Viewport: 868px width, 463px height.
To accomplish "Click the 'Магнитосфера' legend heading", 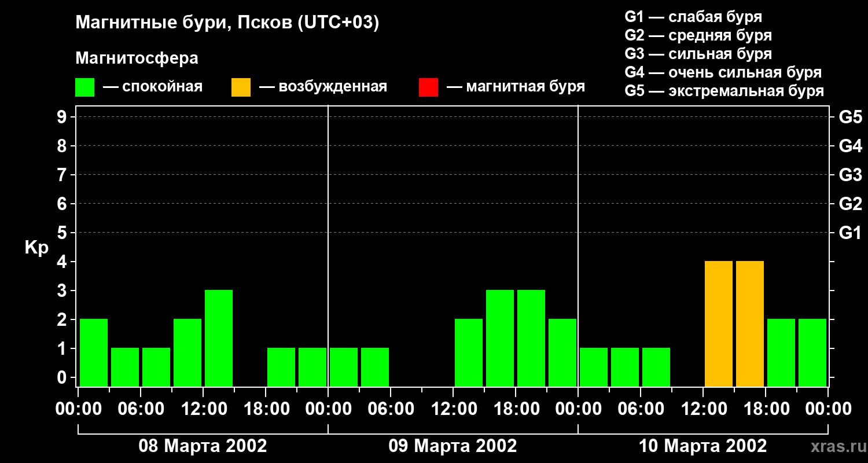I will point(137,58).
